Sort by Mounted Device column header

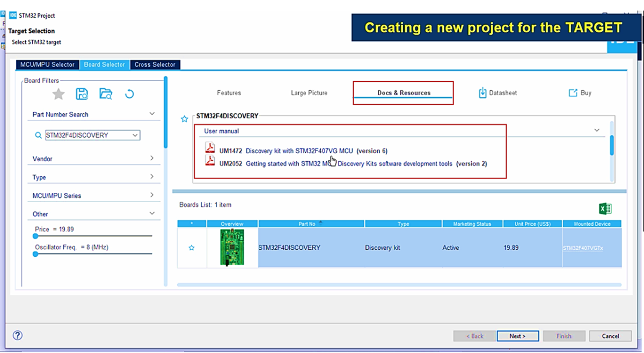[592, 224]
